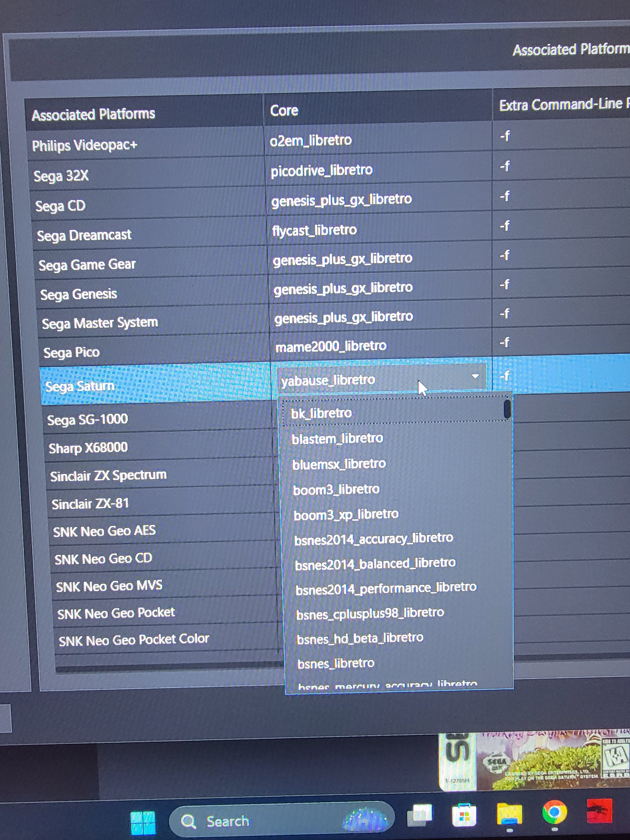Screen dimensions: 630x840
Task: Click the dropdown list scrollbar thumb
Action: click(507, 409)
